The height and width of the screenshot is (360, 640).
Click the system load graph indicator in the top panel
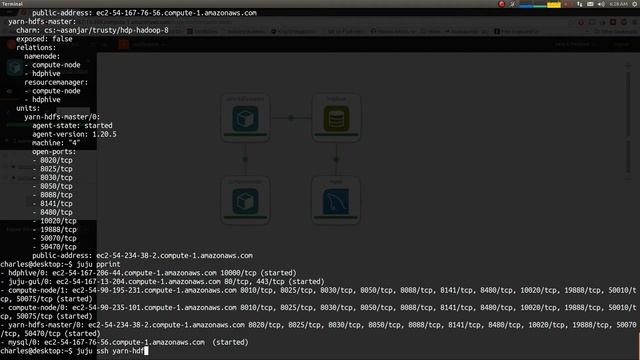tap(539, 4)
